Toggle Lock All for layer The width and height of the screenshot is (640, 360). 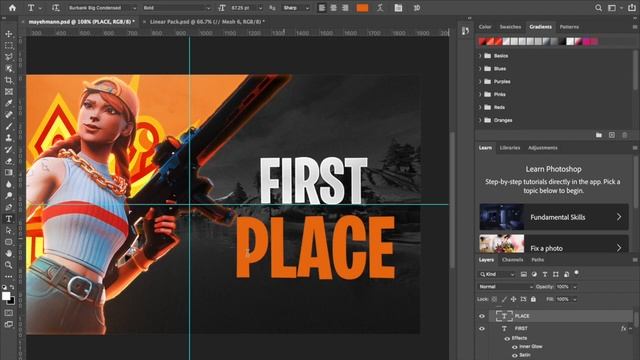point(533,299)
